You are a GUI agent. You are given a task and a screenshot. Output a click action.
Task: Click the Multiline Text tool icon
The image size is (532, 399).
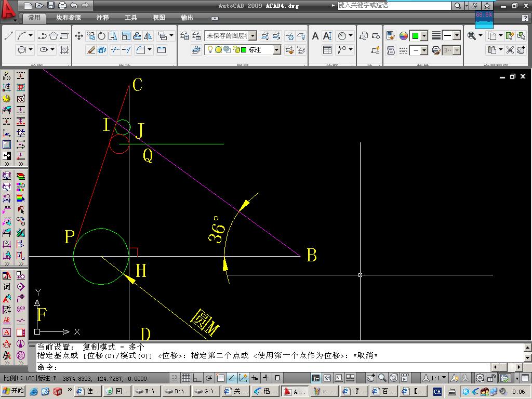(315, 36)
